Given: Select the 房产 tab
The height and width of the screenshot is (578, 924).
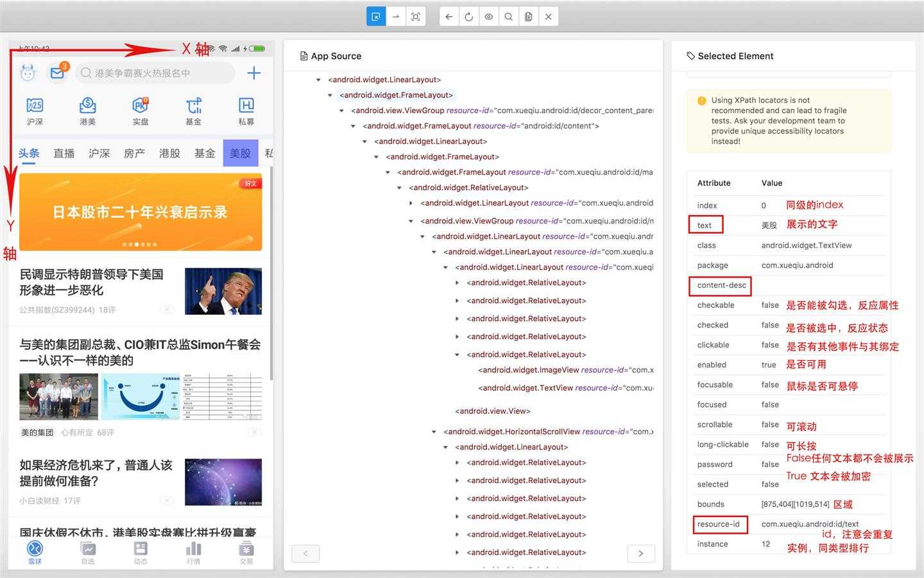Looking at the screenshot, I should 135,153.
